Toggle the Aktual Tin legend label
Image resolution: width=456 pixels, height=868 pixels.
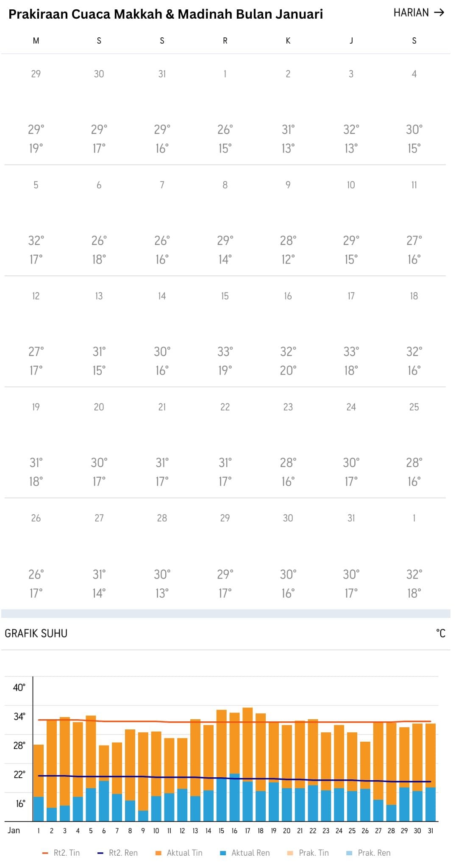(x=184, y=853)
